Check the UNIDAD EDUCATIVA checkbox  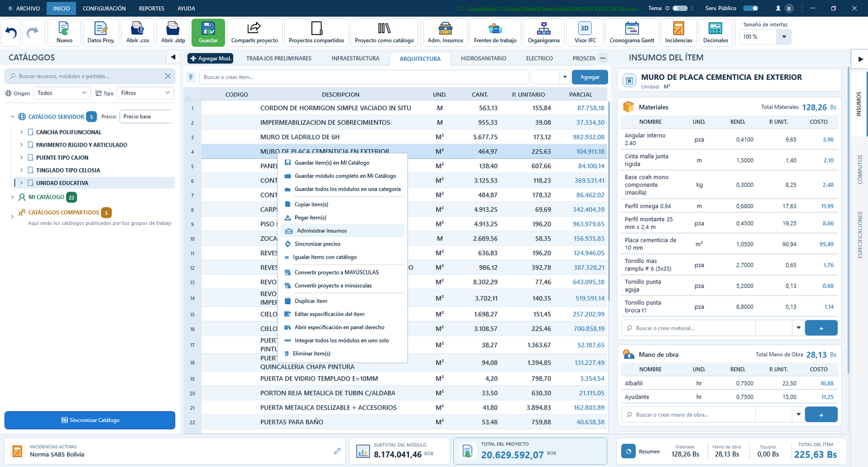(x=31, y=183)
